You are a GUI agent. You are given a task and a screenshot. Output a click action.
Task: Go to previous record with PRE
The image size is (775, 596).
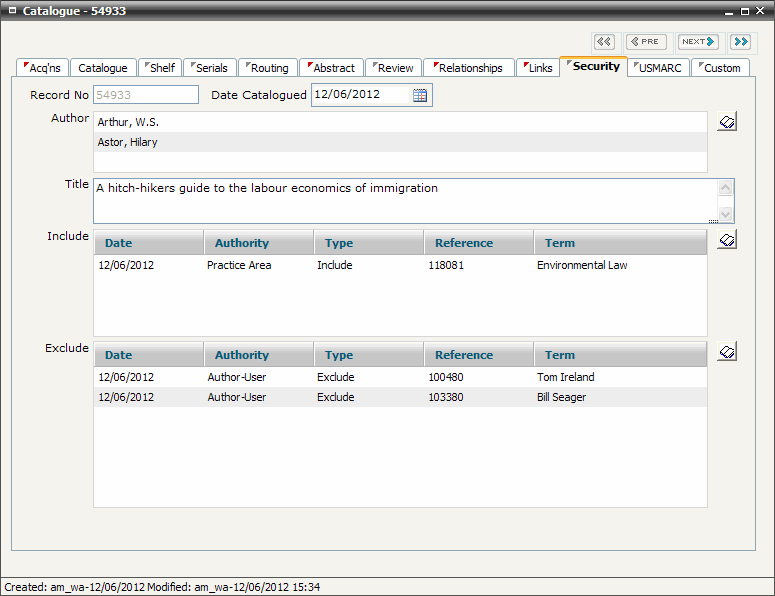point(646,41)
